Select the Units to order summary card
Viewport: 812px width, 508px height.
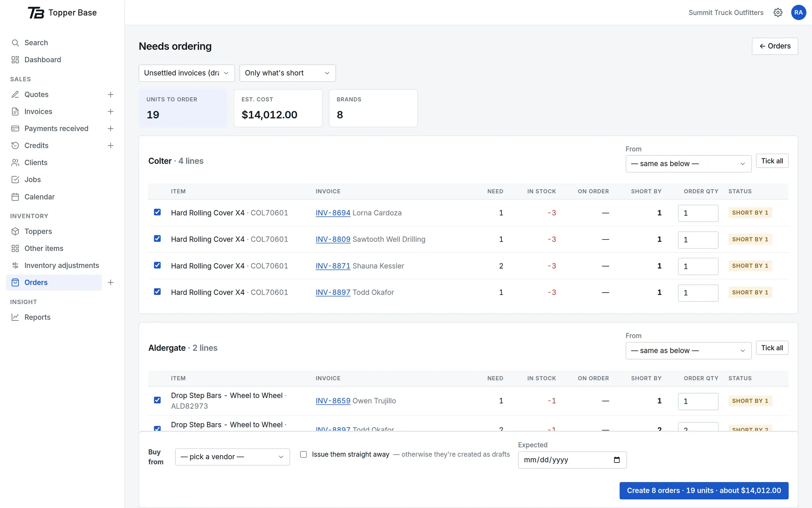coord(183,108)
